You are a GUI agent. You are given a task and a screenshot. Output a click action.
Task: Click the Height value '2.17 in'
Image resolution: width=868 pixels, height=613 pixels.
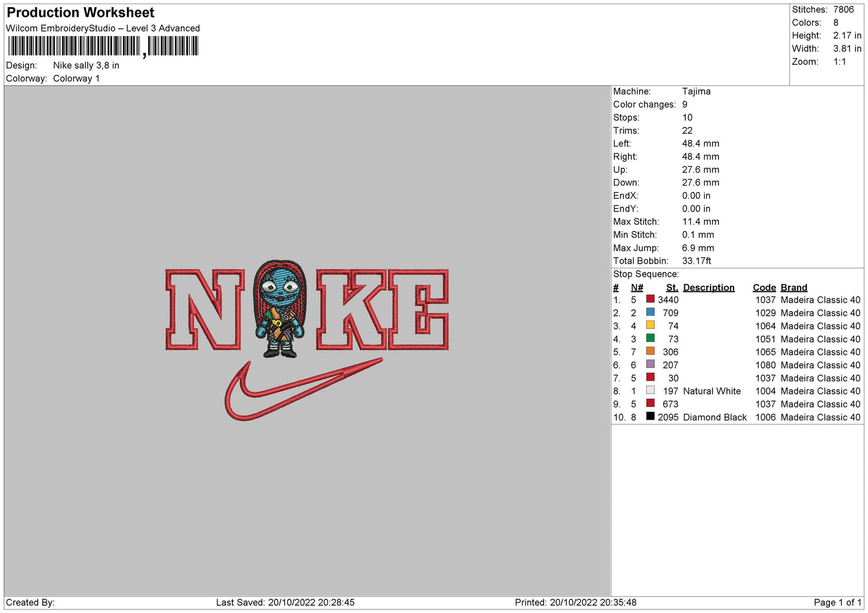(847, 35)
